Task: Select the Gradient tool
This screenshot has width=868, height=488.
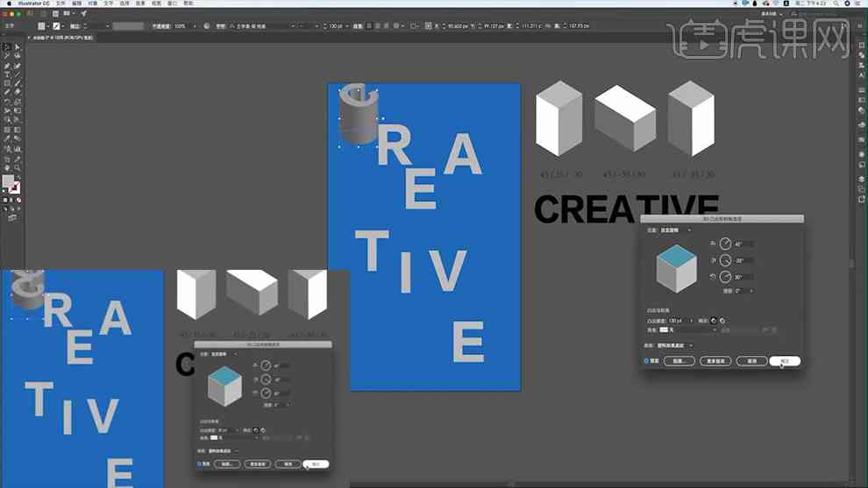Action: [18, 130]
